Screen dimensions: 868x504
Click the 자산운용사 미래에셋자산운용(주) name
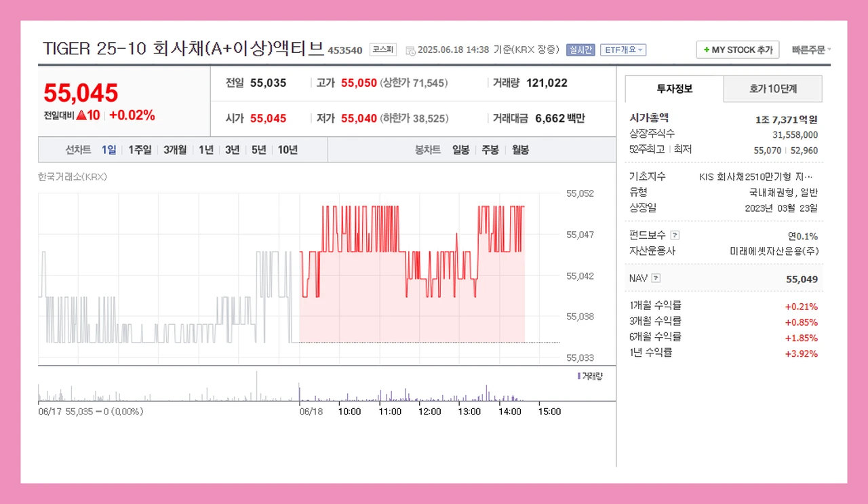[774, 251]
